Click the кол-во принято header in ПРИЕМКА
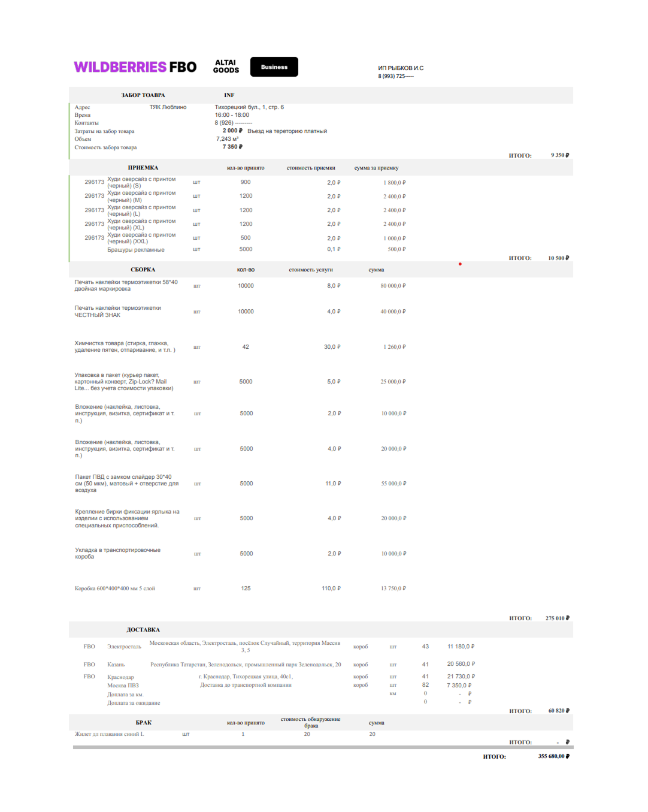This screenshot has width=648, height=812. pos(246,168)
